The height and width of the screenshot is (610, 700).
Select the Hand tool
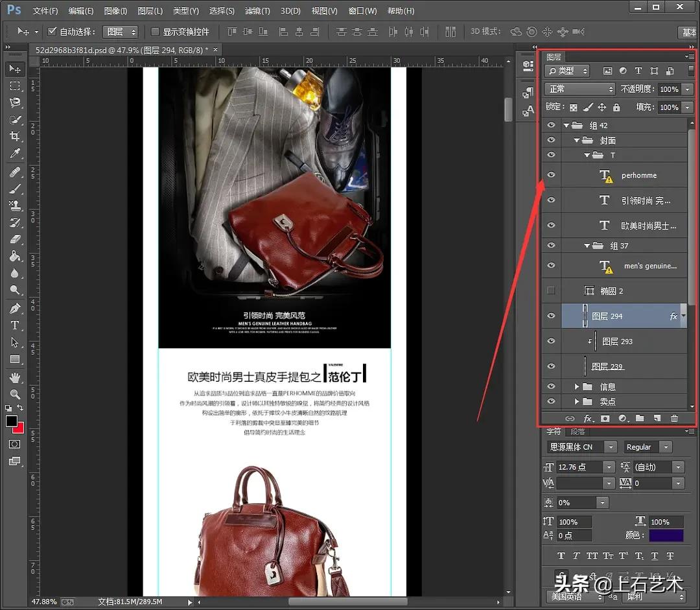[15, 378]
